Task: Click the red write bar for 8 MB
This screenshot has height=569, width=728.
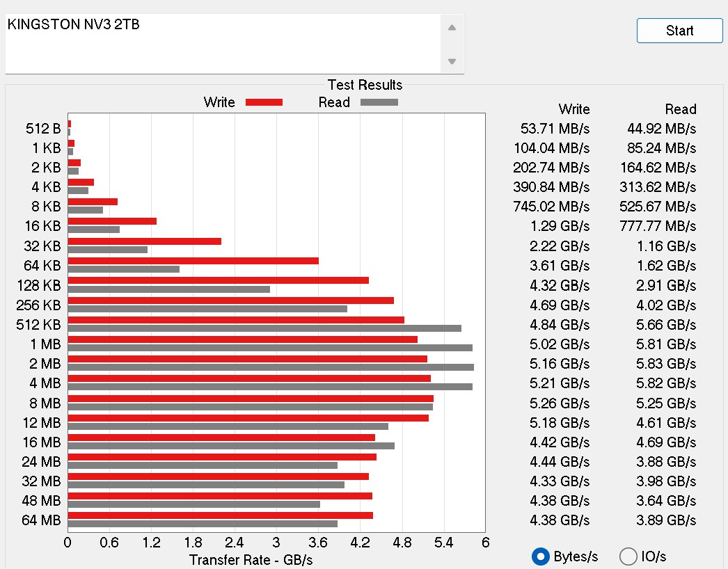Action: [x=251, y=399]
